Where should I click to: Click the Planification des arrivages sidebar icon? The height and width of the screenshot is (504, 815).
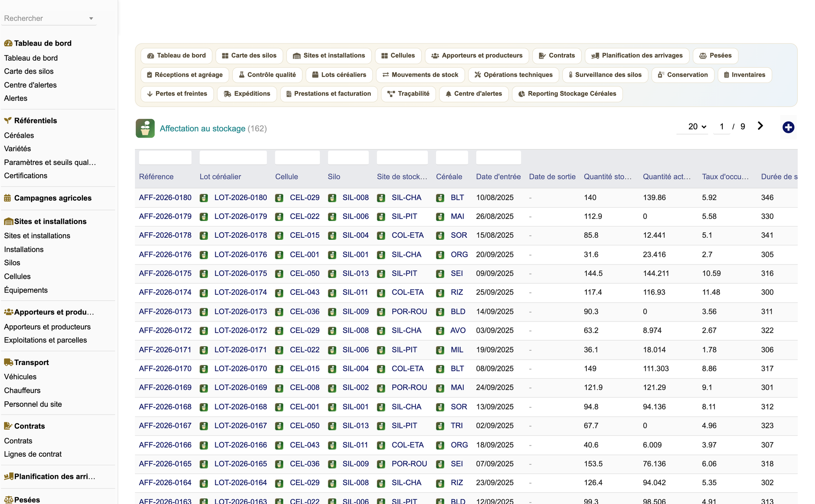(x=8, y=476)
